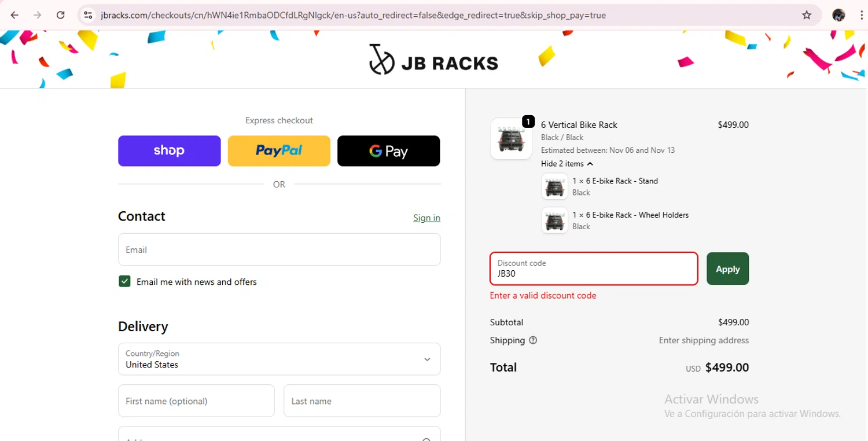The width and height of the screenshot is (868, 441).
Task: Pay with Shop Pay
Action: pyautogui.click(x=170, y=151)
